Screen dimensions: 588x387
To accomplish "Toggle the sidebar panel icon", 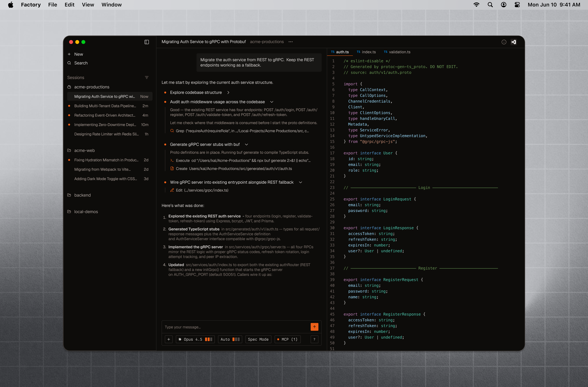I will click(x=147, y=42).
